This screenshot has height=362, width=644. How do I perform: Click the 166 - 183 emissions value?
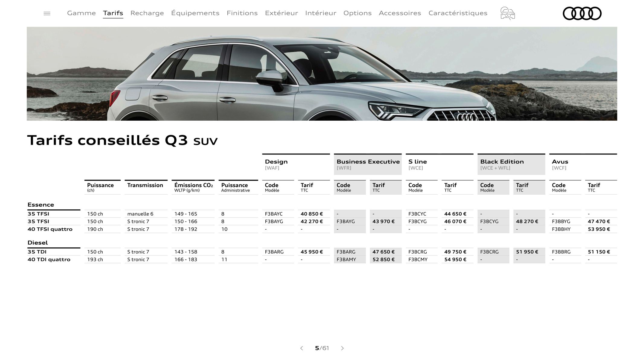[186, 259]
